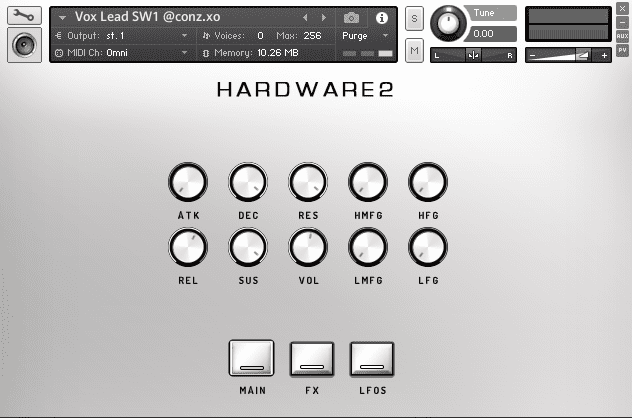The width and height of the screenshot is (632, 418).
Task: Click the output routing icon
Action: (x=58, y=35)
